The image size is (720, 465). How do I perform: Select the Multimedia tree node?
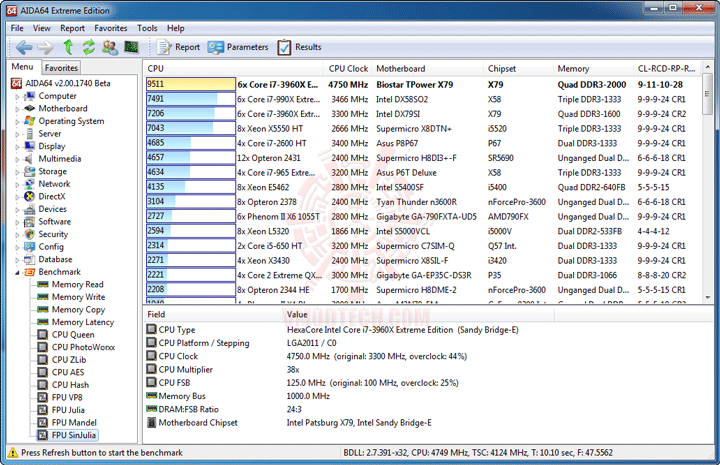tap(60, 159)
